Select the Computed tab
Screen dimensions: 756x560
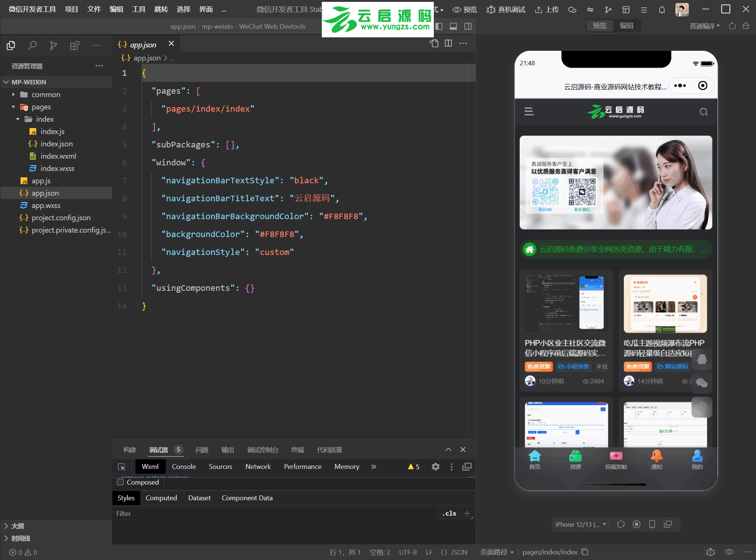161,498
